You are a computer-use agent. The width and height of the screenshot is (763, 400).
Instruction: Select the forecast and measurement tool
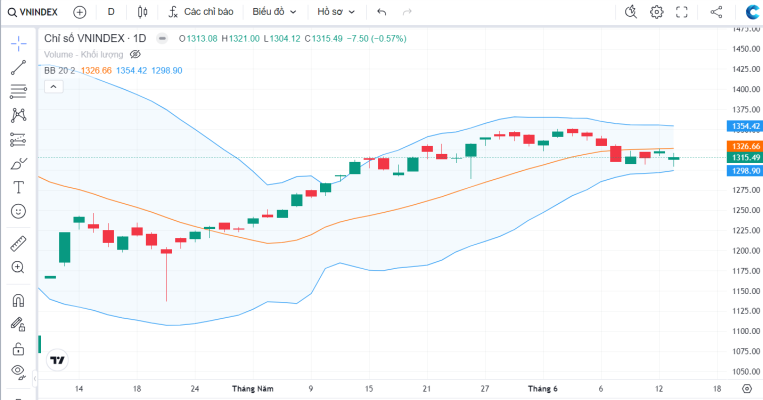(18, 140)
